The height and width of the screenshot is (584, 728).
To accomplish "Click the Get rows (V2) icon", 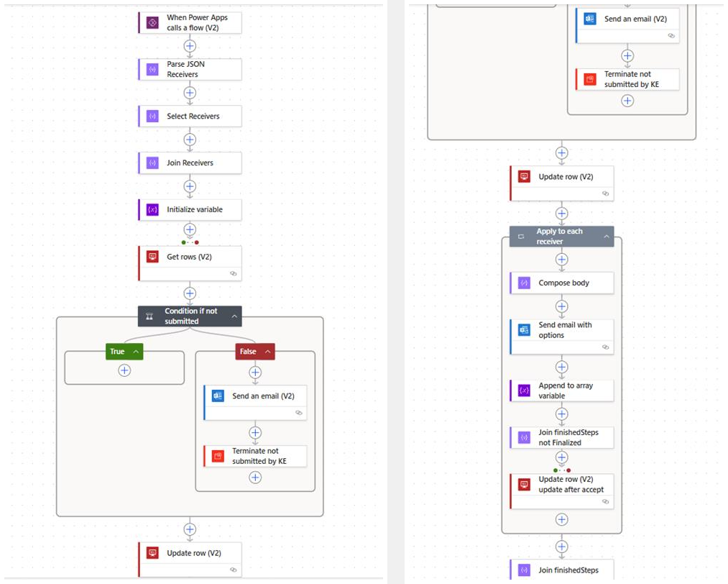I will [152, 257].
